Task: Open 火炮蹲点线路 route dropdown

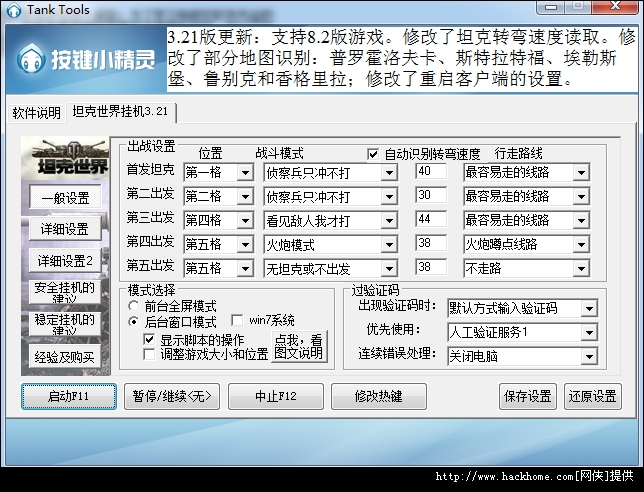Action: [x=527, y=244]
